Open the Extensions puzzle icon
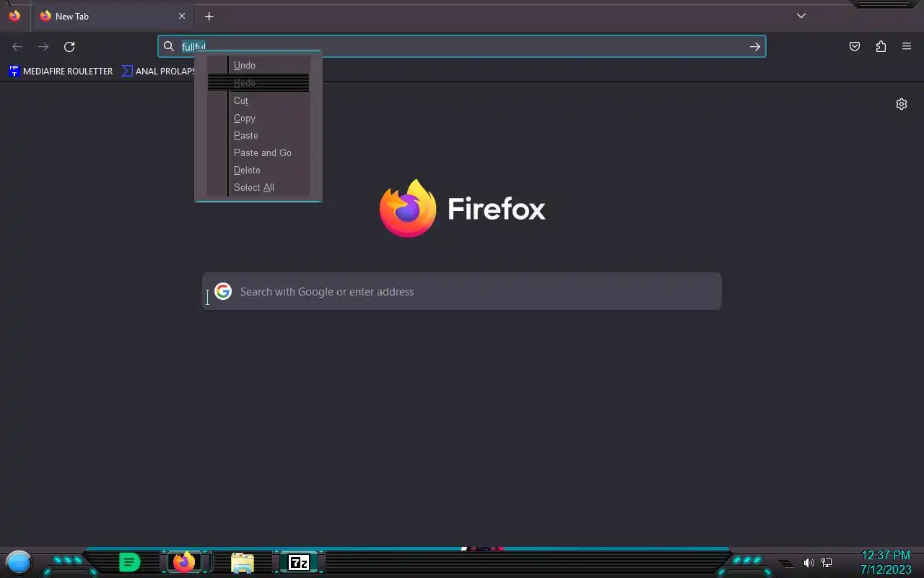This screenshot has height=578, width=924. (881, 47)
